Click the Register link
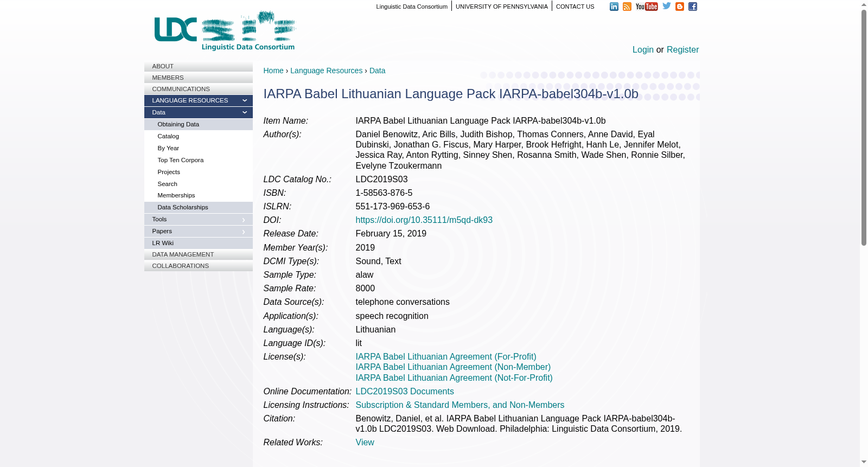The width and height of the screenshot is (868, 467). [x=682, y=49]
